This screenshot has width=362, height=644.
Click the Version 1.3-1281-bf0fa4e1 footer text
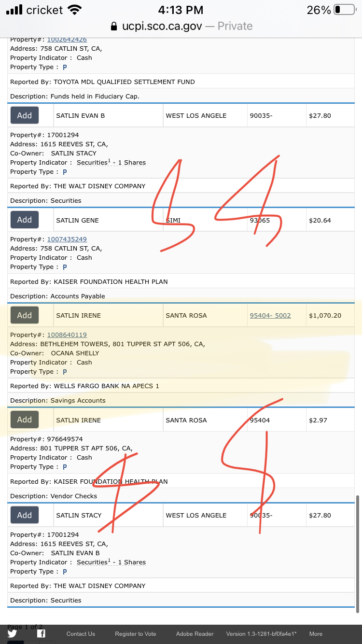click(x=261, y=634)
